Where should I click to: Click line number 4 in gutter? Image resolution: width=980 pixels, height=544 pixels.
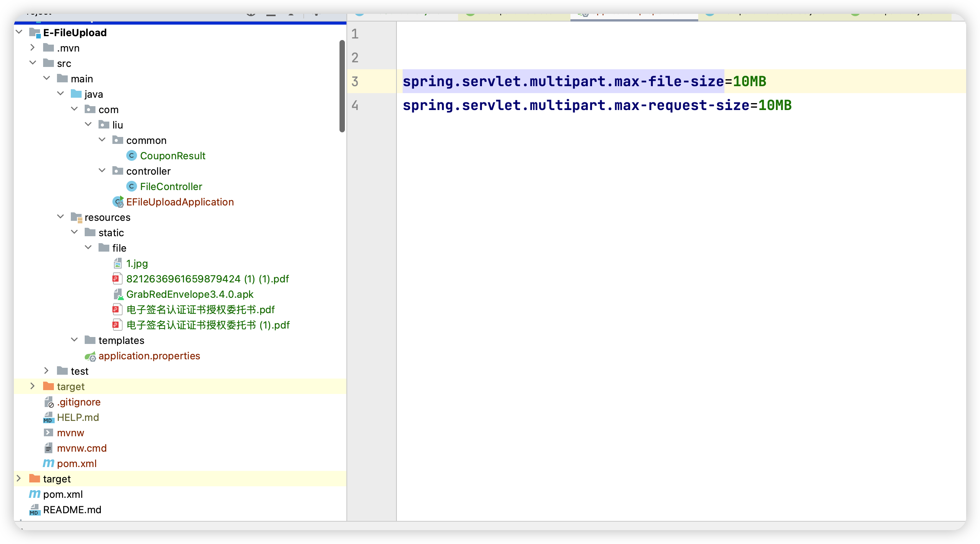pyautogui.click(x=355, y=105)
